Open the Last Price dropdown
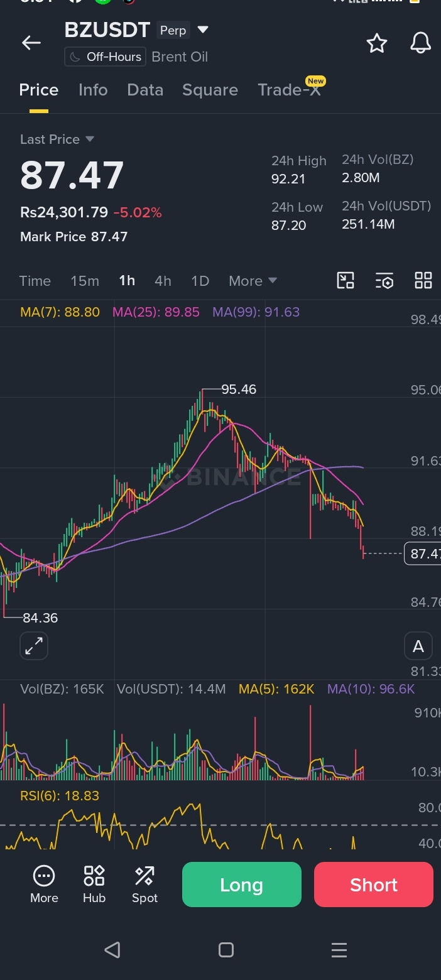 pos(57,139)
